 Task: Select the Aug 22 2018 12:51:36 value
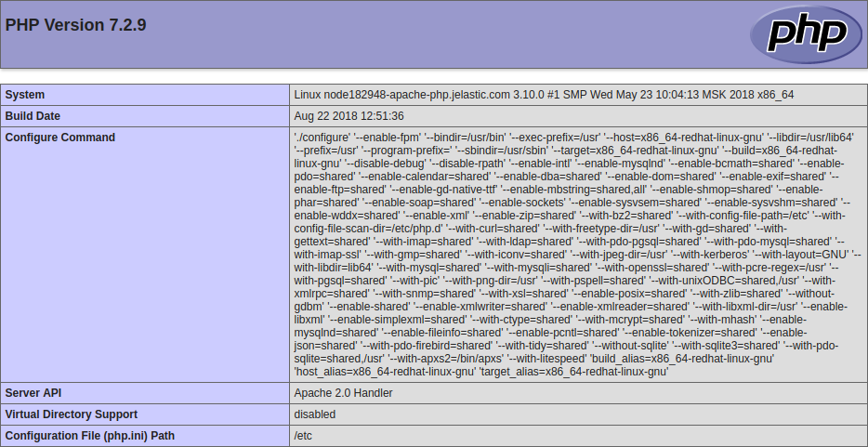(349, 116)
